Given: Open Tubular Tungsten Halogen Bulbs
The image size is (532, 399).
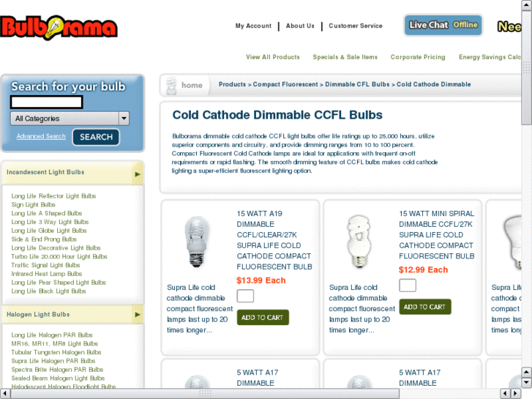Looking at the screenshot, I should click(56, 352).
